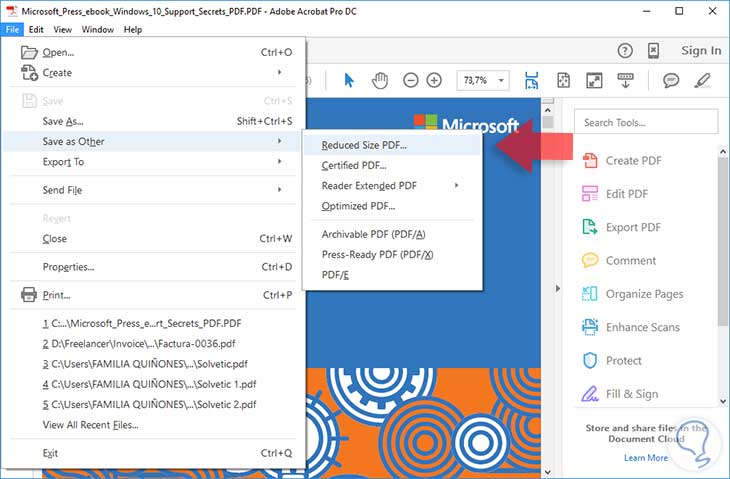Open Properties from File menu
This screenshot has width=730, height=479.
[x=152, y=267]
